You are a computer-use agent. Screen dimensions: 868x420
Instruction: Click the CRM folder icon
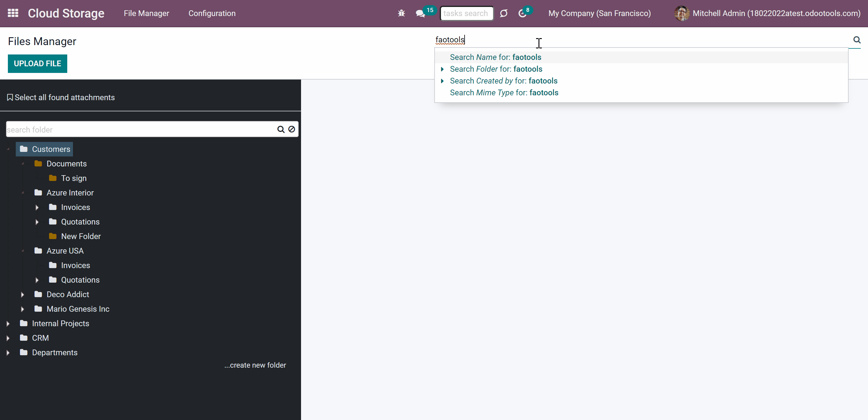[24, 338]
